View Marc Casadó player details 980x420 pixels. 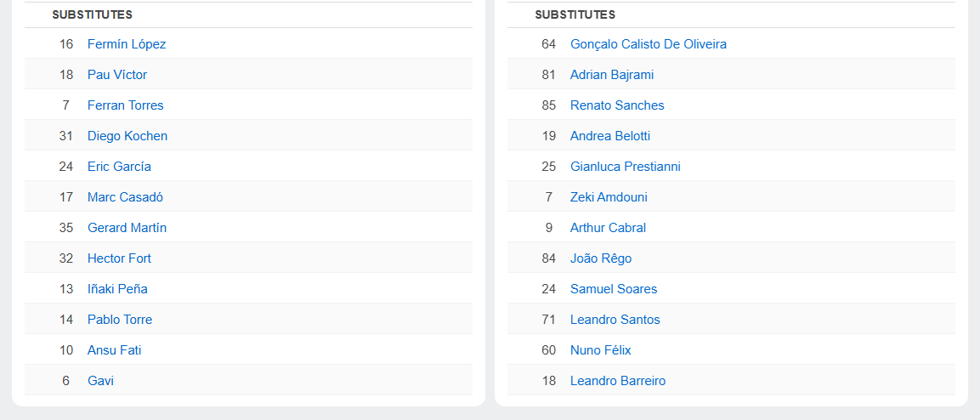pos(126,197)
